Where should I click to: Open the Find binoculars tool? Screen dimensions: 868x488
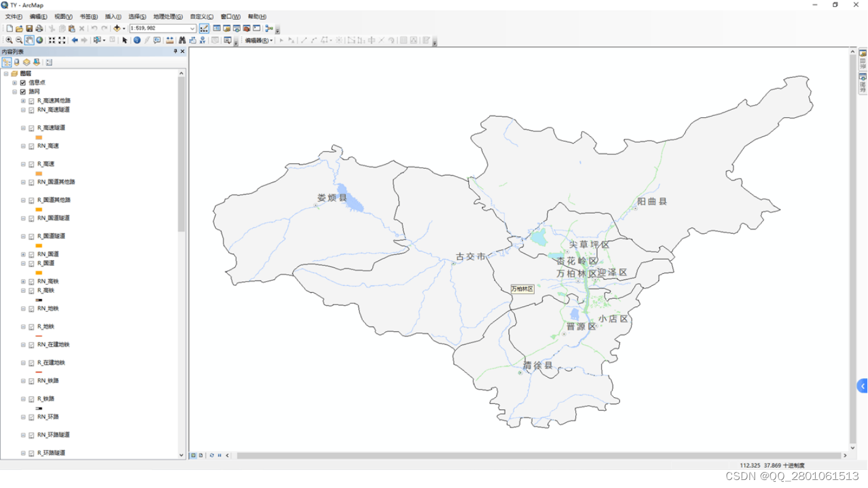[182, 40]
